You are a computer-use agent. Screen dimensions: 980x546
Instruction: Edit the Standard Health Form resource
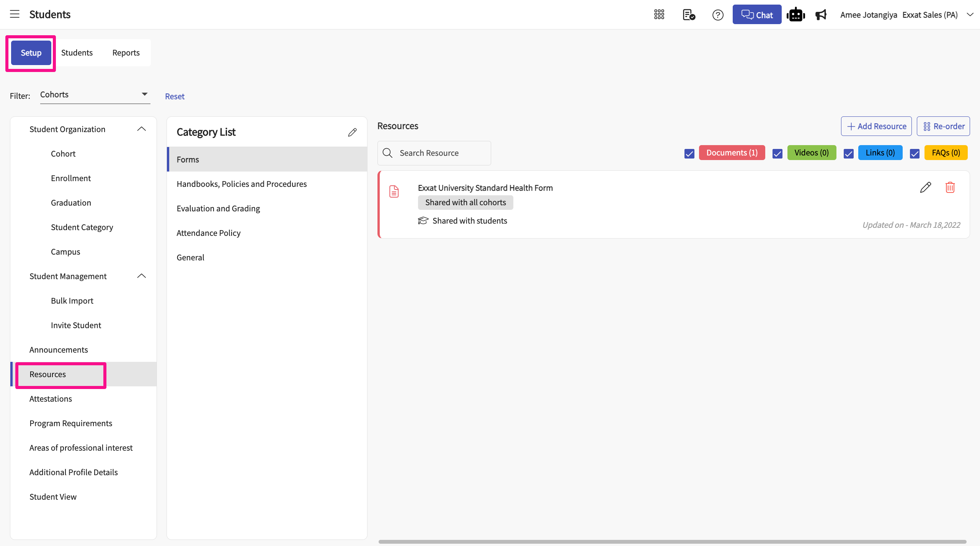tap(925, 187)
